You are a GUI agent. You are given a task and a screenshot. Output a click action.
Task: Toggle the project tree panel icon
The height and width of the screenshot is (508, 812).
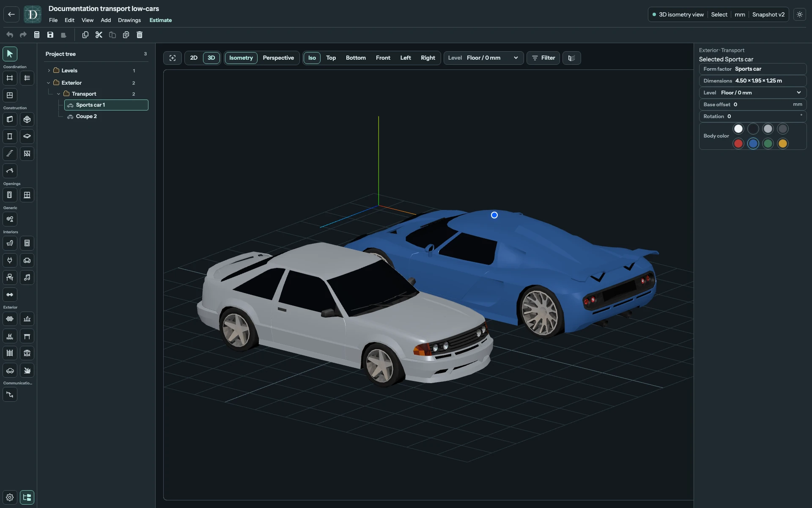click(27, 497)
